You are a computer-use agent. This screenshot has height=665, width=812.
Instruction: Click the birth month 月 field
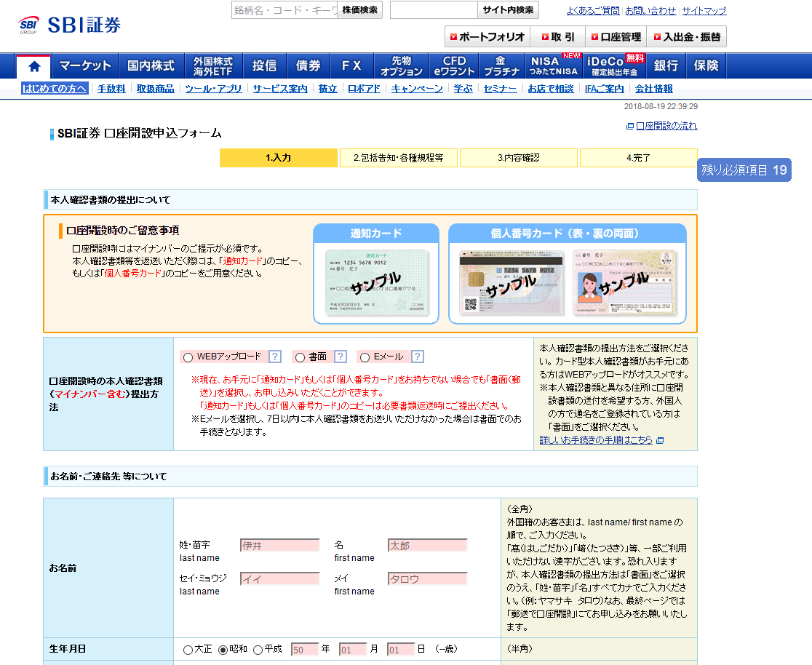(353, 650)
